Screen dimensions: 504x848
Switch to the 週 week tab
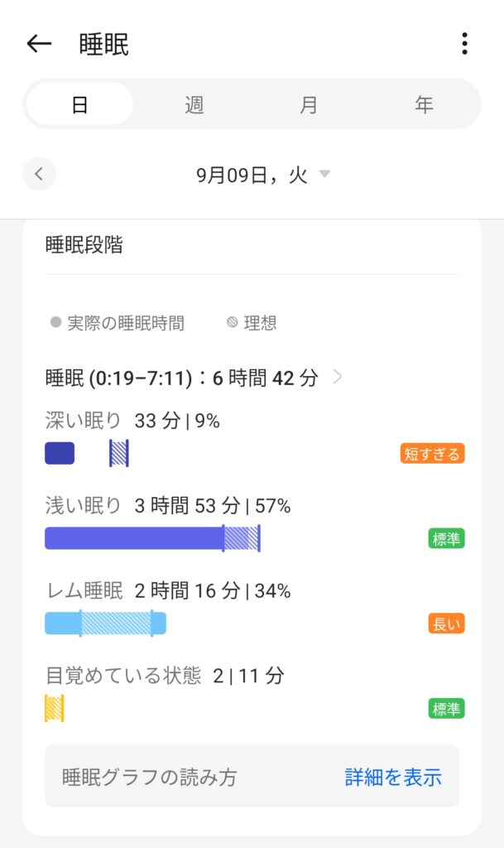[194, 105]
